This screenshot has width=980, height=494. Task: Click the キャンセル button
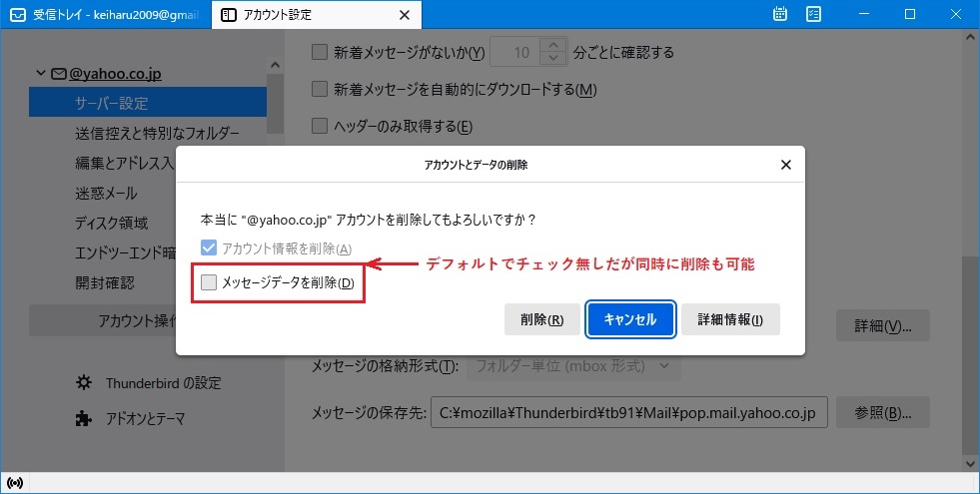pyautogui.click(x=629, y=320)
